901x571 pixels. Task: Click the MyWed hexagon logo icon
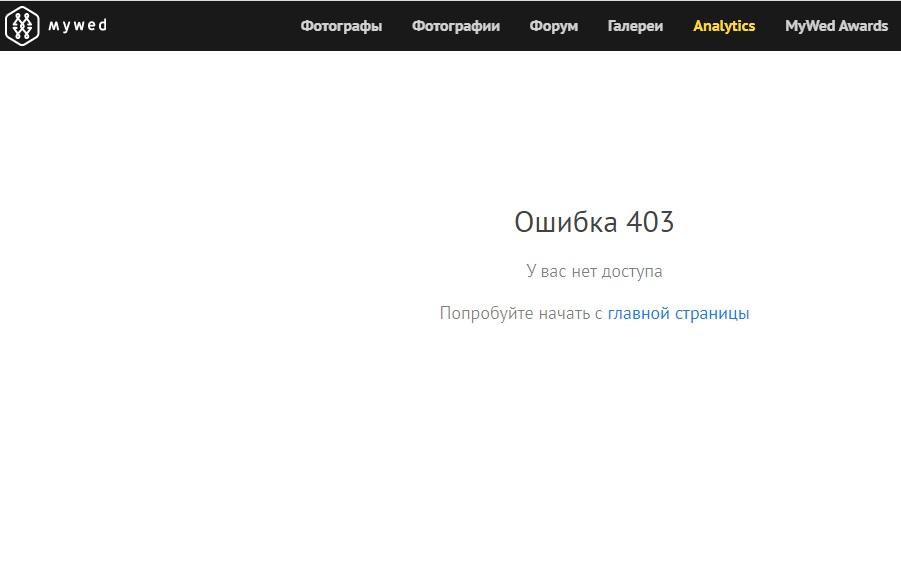[22, 25]
